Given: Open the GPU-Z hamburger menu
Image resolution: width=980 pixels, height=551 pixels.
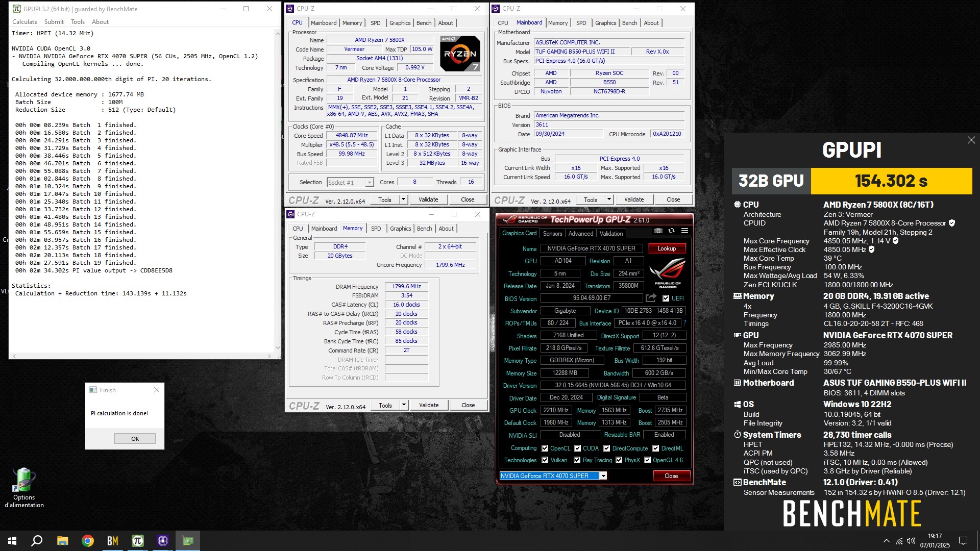Looking at the screenshot, I should 684,231.
